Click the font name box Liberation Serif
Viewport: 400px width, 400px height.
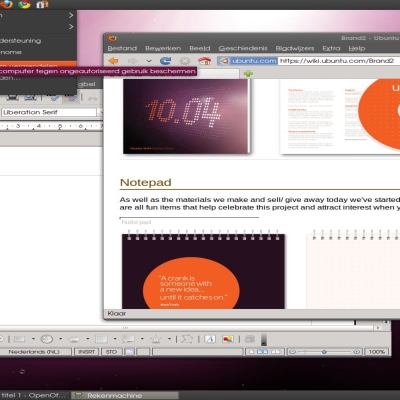(49, 112)
